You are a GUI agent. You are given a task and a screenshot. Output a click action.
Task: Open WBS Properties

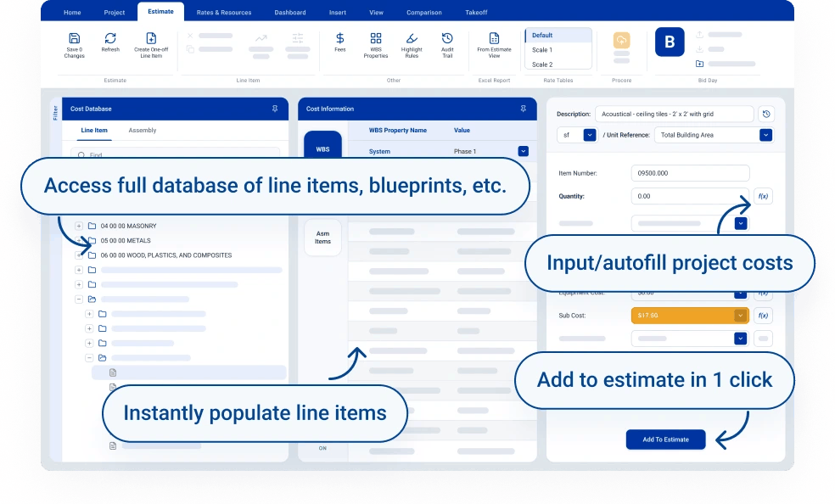[x=376, y=38]
